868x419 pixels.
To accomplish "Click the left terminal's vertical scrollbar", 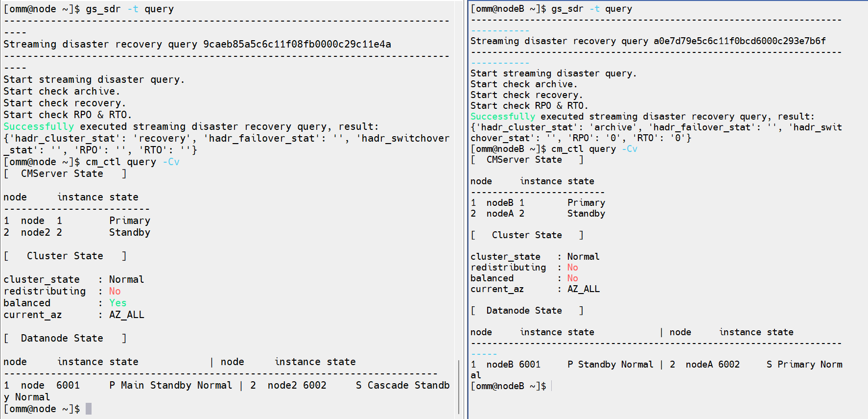I will (458, 387).
